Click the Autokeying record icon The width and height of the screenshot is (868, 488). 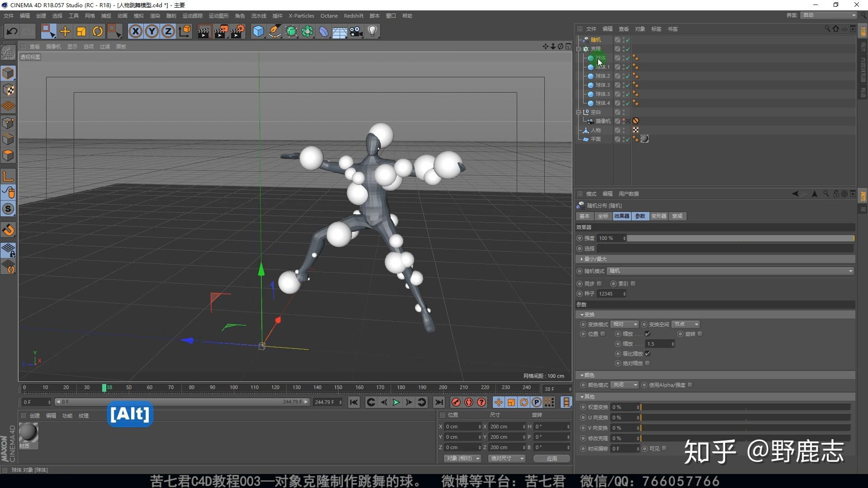tap(469, 402)
